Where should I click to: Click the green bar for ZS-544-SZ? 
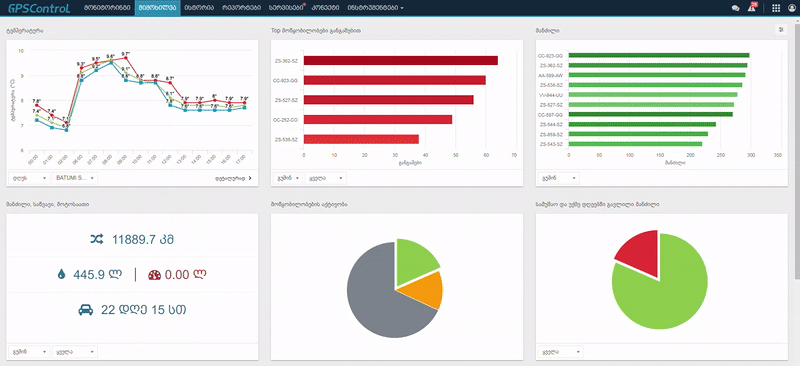[642, 124]
